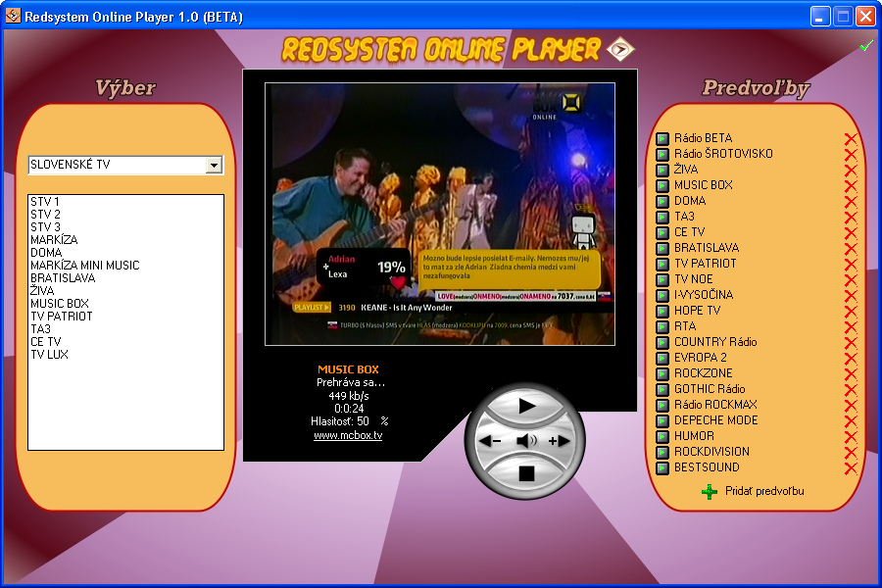Remove the COUNTRY Rádio preset using its red X

(851, 343)
